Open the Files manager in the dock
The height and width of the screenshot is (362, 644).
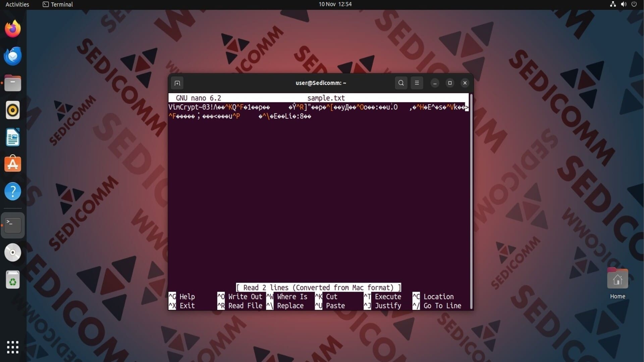tap(13, 83)
